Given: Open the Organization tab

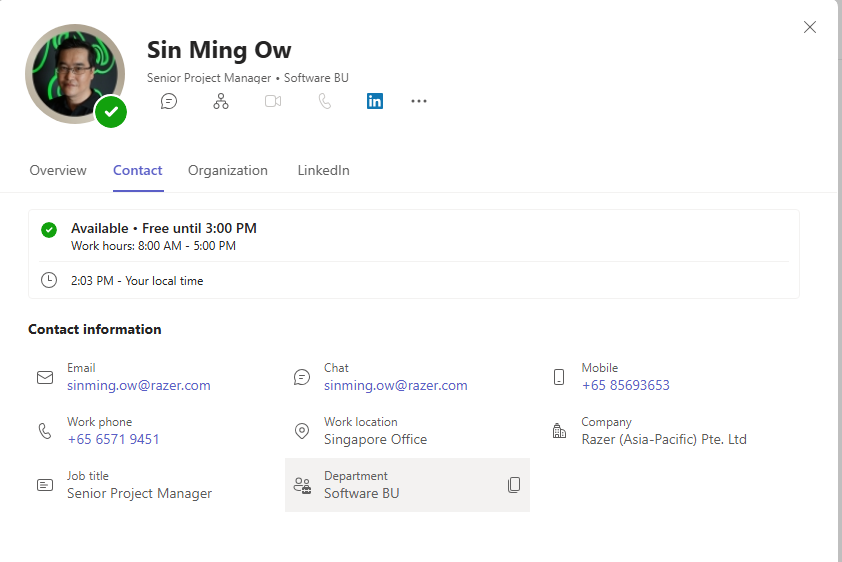Looking at the screenshot, I should point(228,170).
